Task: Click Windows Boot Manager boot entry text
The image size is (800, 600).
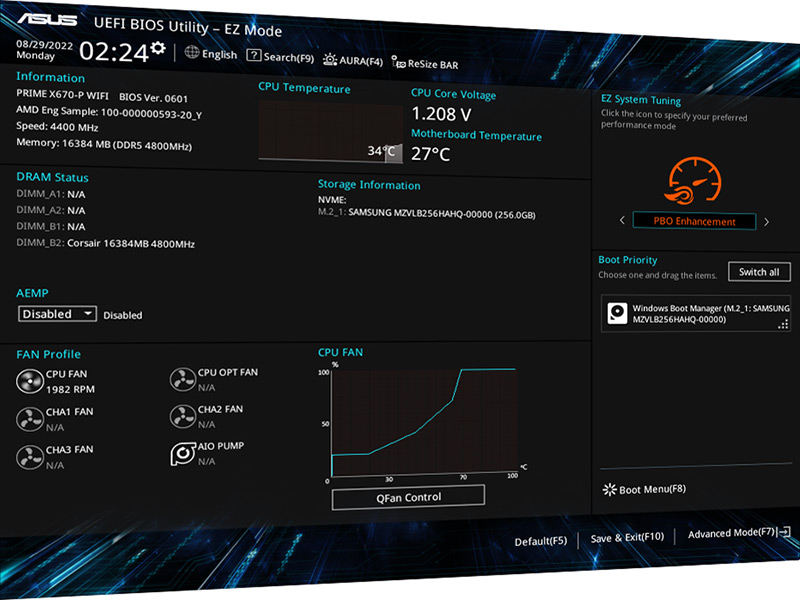Action: 711,314
